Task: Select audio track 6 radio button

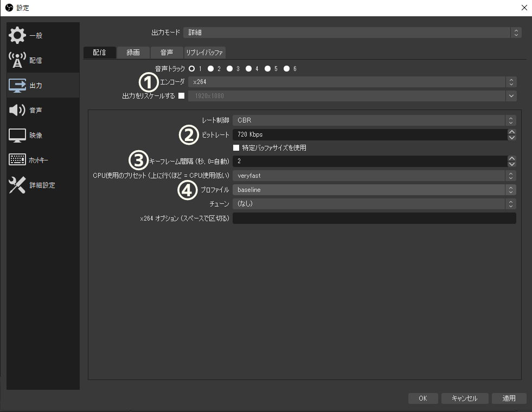Action: point(287,68)
